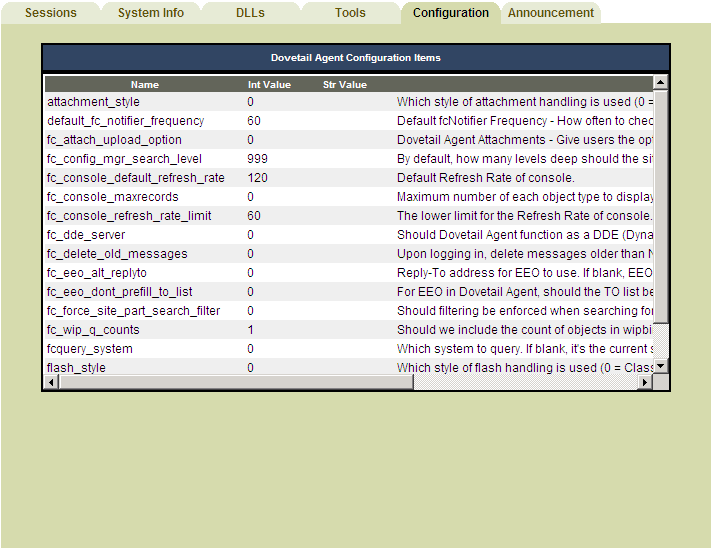Click the Dovetail Agent Configuration Items title
Viewport: 712px width, 549px height.
coord(356,58)
